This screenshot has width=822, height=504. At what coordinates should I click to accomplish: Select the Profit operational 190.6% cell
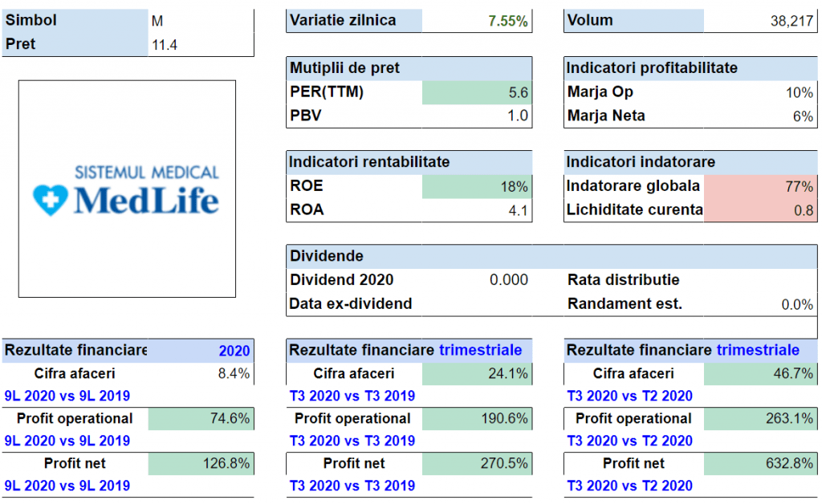pos(477,419)
